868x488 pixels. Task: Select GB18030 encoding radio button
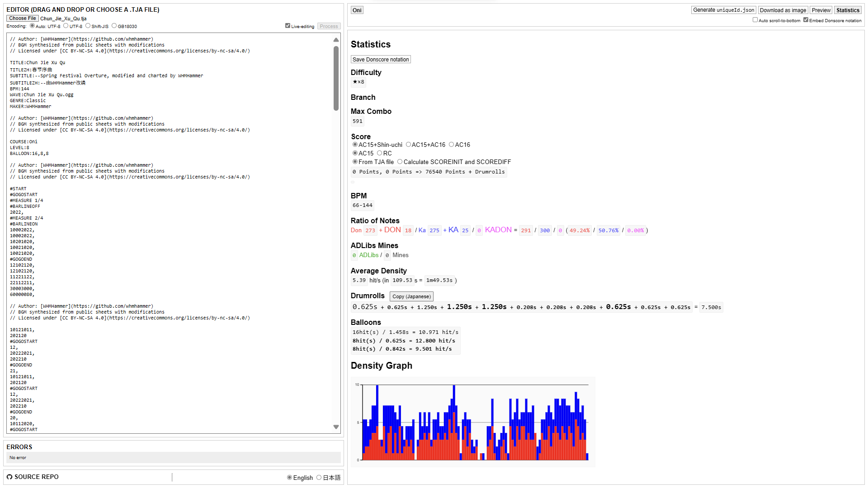click(x=114, y=26)
